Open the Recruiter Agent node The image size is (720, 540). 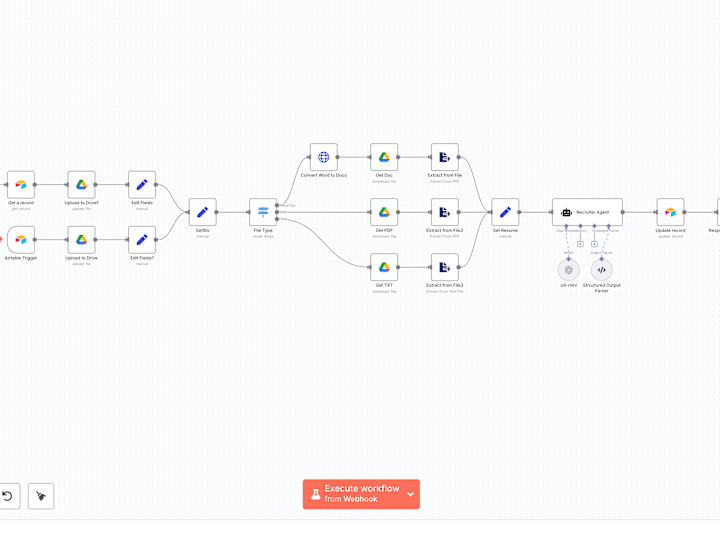[x=587, y=212]
